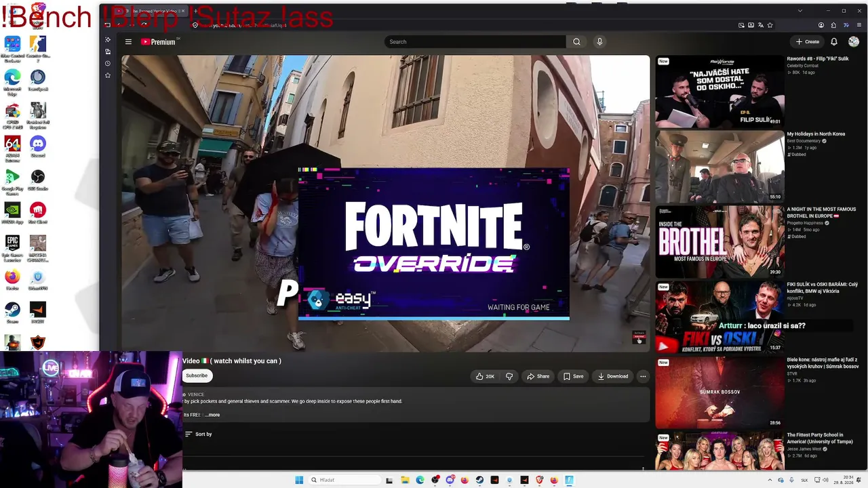Open the comments Sort by menu

[x=199, y=434]
